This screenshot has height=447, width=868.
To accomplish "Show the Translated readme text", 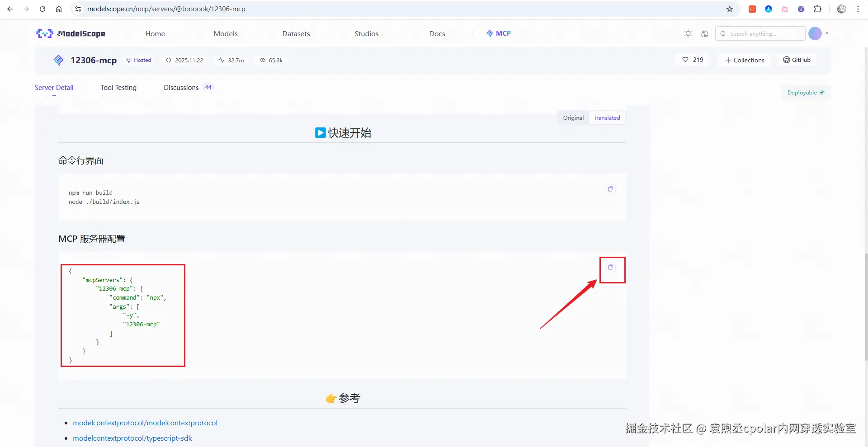I will point(607,118).
